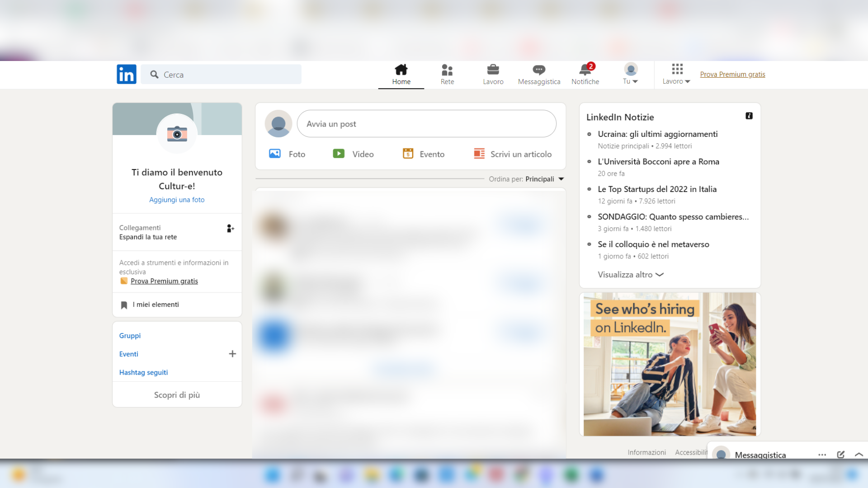The image size is (868, 488).
Task: Expand the Tu profile dropdown
Action: tap(630, 75)
